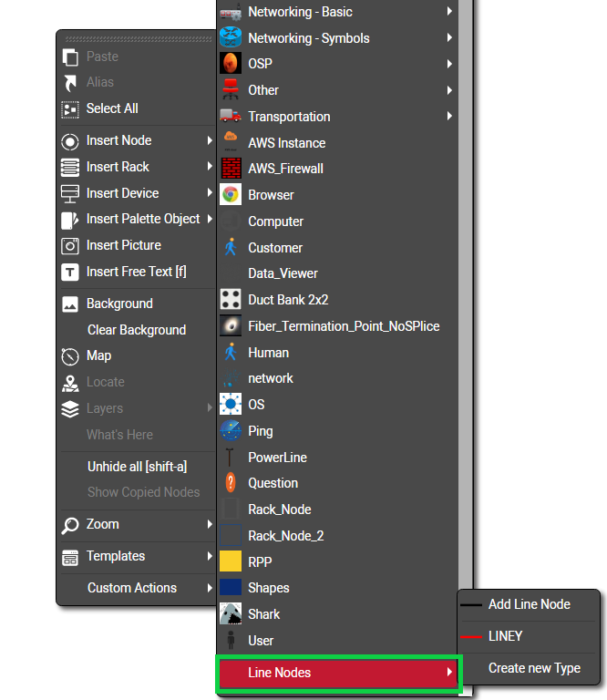Click Create new Type
Viewport: 607px width, 700px height.
point(534,668)
